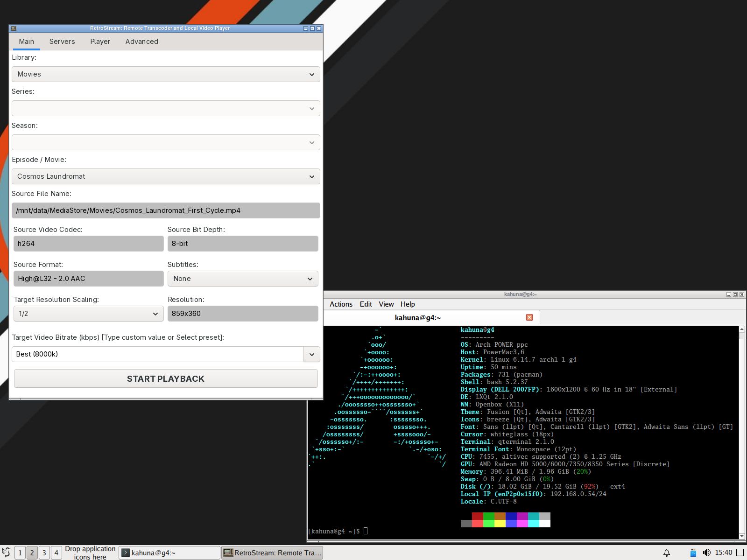Switch to virtual desktop 3
Viewport: 747px width, 560px height.
(44, 553)
